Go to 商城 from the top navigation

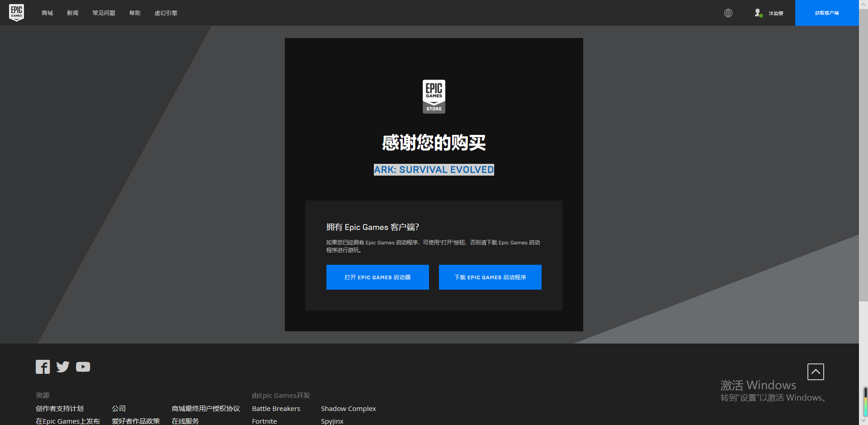[x=47, y=13]
